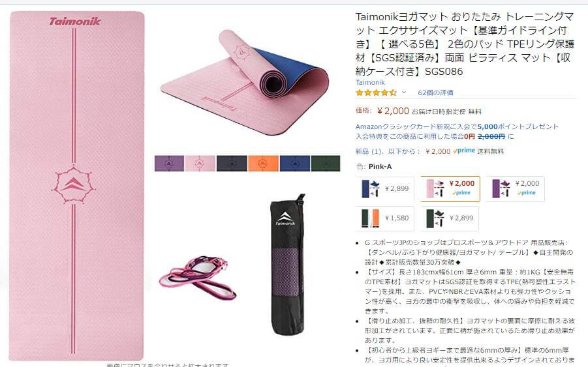Select the pink mat option at ¥2,000
The width and height of the screenshot is (588, 367).
(x=450, y=189)
